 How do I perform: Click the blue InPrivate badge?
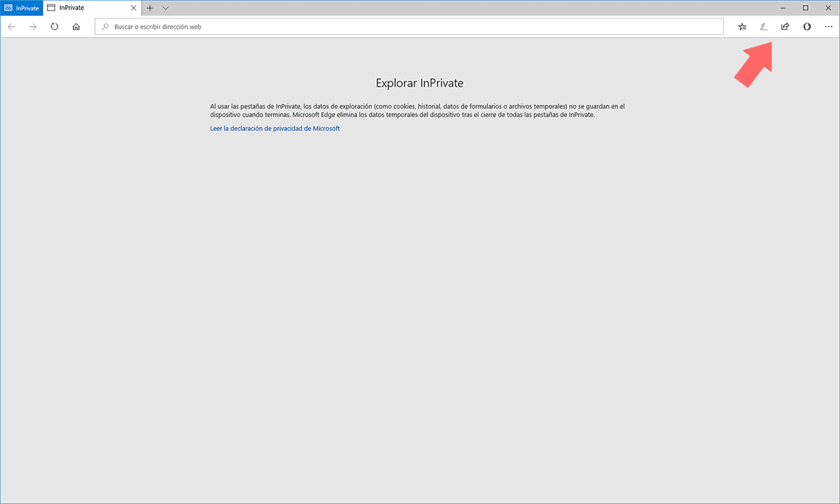point(21,8)
